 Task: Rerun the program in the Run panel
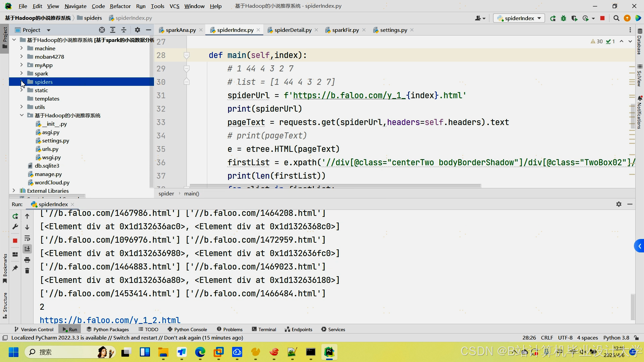point(15,216)
